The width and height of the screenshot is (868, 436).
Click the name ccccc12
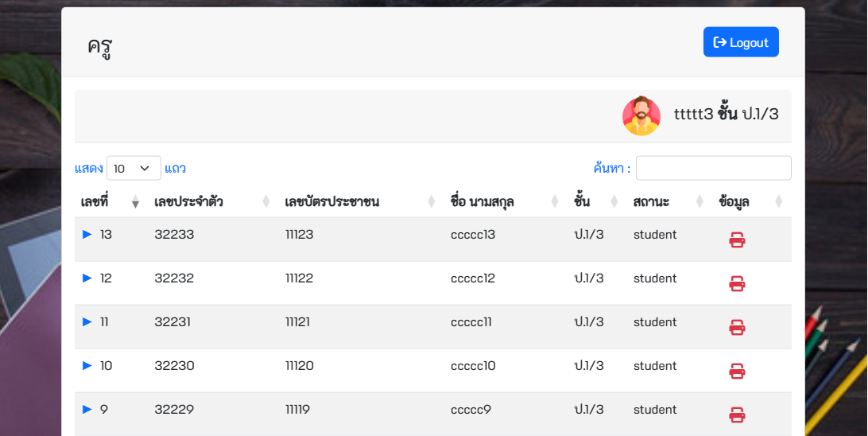[x=473, y=278]
